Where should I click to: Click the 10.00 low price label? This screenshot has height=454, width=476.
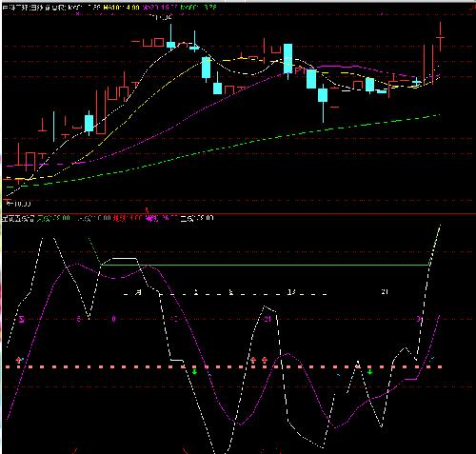coord(20,204)
